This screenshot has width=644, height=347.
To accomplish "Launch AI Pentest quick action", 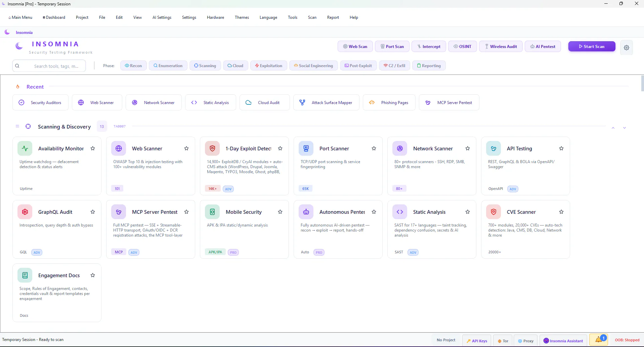I will pyautogui.click(x=543, y=47).
